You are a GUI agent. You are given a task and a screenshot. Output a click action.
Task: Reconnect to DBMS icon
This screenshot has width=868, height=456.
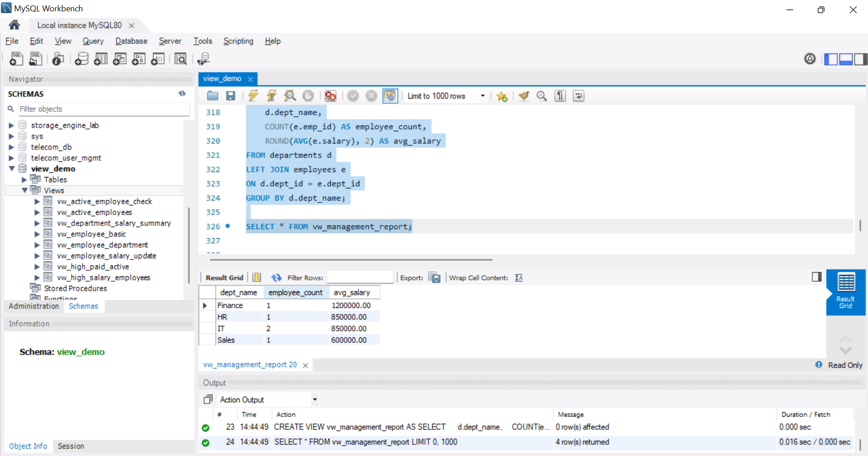203,59
